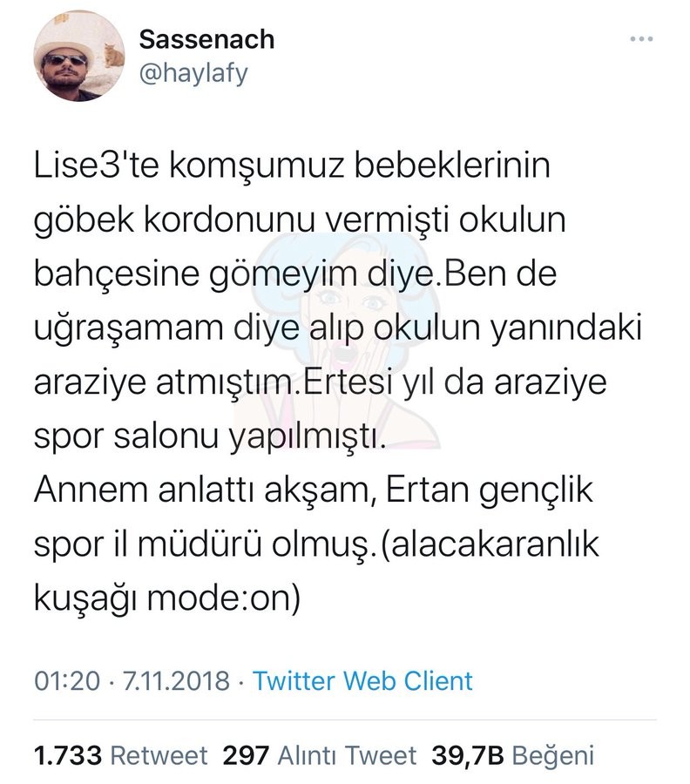This screenshot has width=690, height=784.
Task: Click the text line "göbek kordonunu vermişti okulun"
Action: [x=301, y=222]
